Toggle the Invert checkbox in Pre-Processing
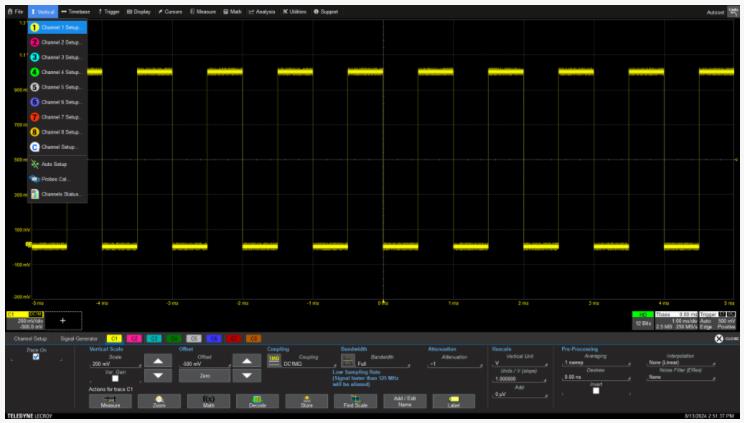 (x=598, y=391)
